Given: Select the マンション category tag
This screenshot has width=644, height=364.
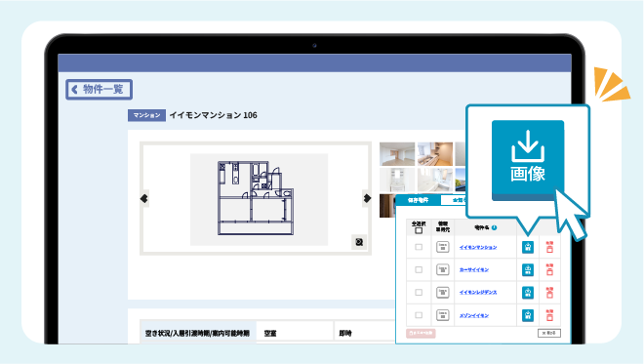Looking at the screenshot, I should tap(146, 115).
